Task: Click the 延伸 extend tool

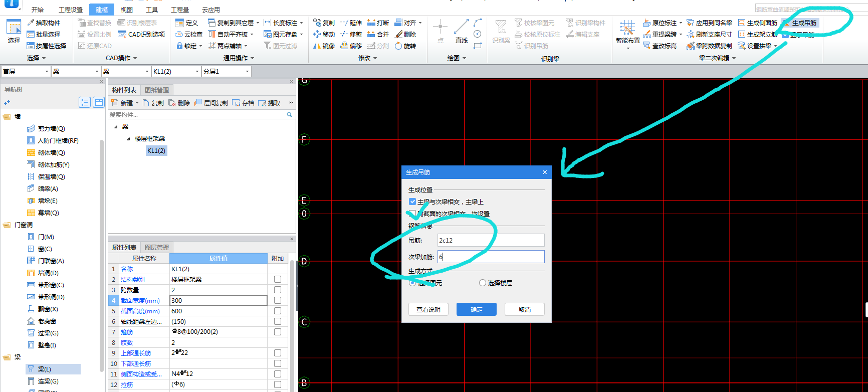Action: click(x=351, y=23)
